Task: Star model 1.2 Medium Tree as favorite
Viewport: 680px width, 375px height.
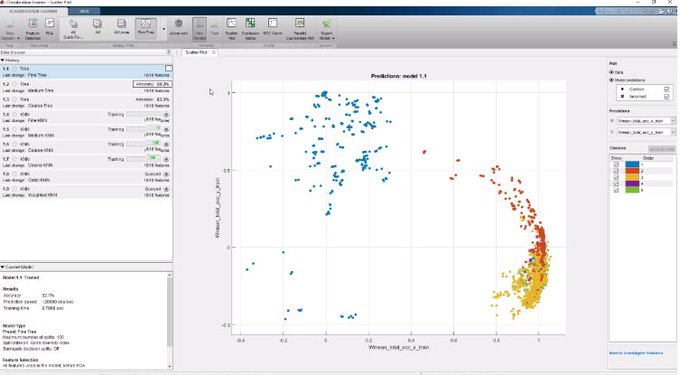Action: (x=14, y=84)
